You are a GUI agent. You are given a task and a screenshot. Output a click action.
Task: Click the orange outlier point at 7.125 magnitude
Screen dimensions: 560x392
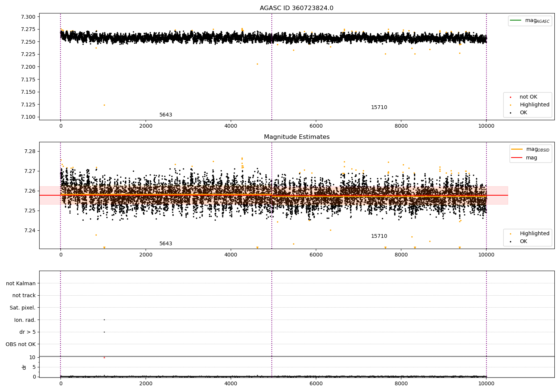104,105
